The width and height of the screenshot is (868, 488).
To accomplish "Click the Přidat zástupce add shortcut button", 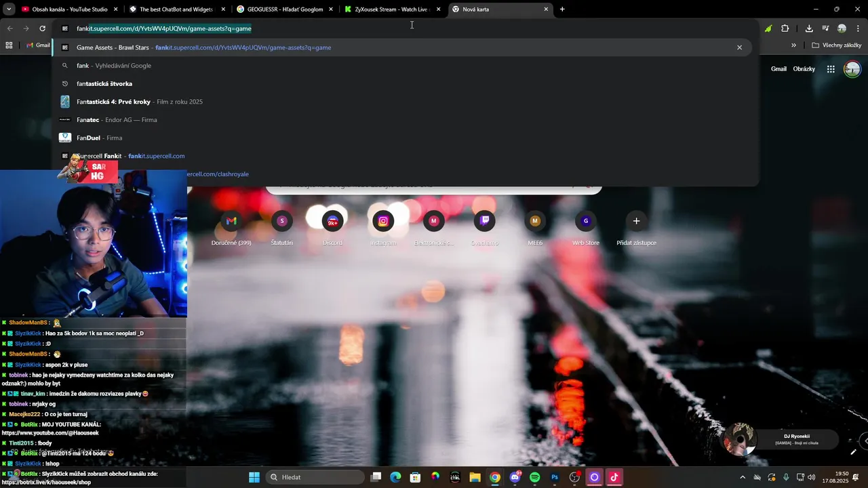I will 636,228.
